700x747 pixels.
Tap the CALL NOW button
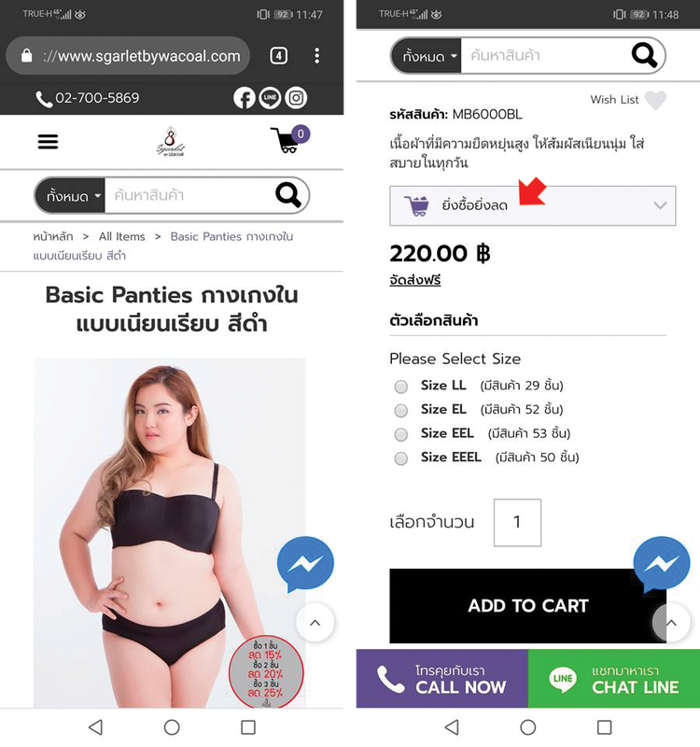[x=441, y=679]
